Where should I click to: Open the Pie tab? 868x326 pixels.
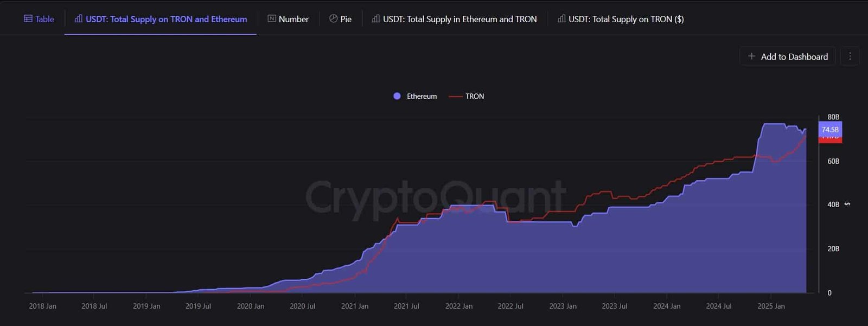pyautogui.click(x=340, y=19)
